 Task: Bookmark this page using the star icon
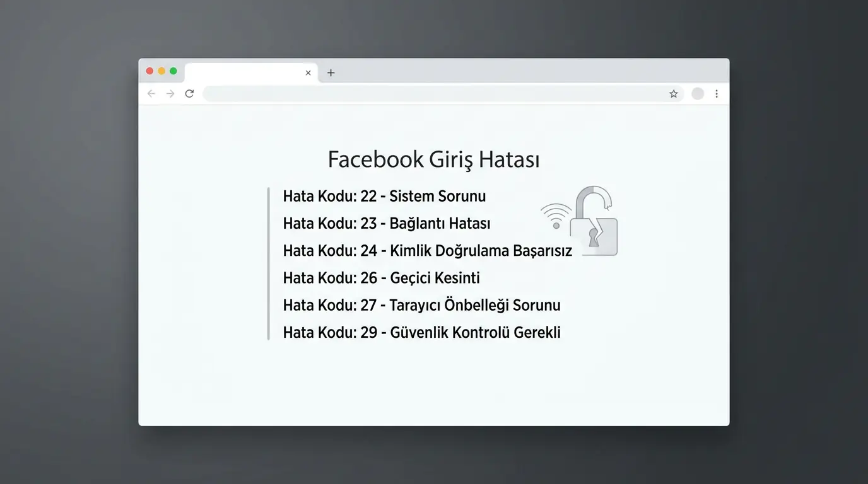[x=673, y=93]
